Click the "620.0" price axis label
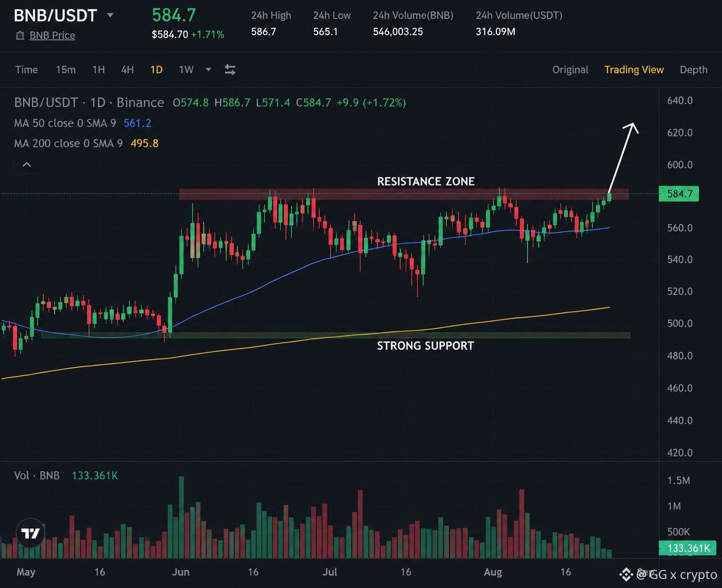This screenshot has width=722, height=588. [x=680, y=132]
